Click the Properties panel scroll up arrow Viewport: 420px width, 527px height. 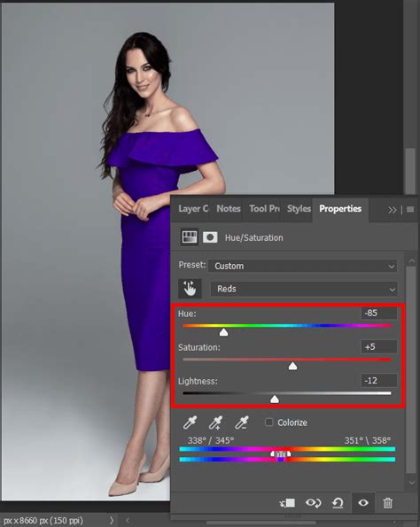tap(412, 260)
